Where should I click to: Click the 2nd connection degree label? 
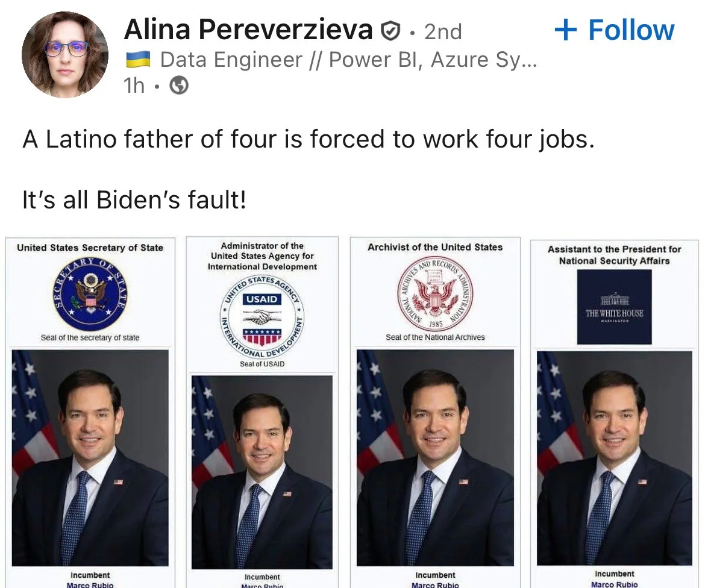coord(443,31)
